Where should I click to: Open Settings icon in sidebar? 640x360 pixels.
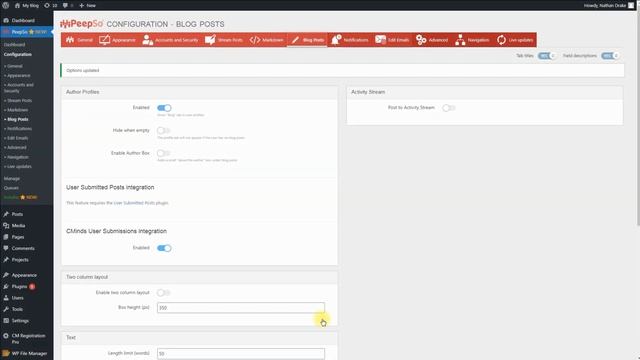(x=6, y=321)
